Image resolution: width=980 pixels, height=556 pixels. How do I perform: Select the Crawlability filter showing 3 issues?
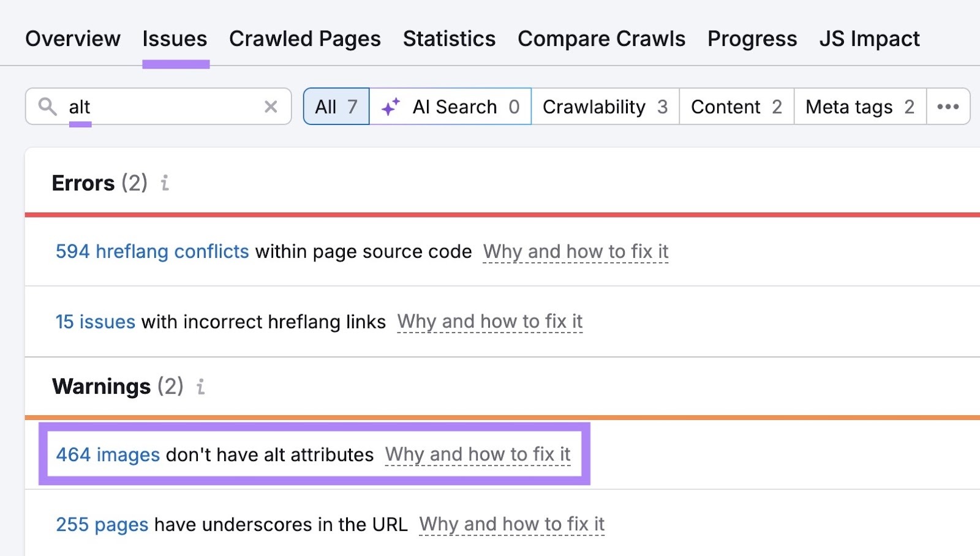click(604, 107)
